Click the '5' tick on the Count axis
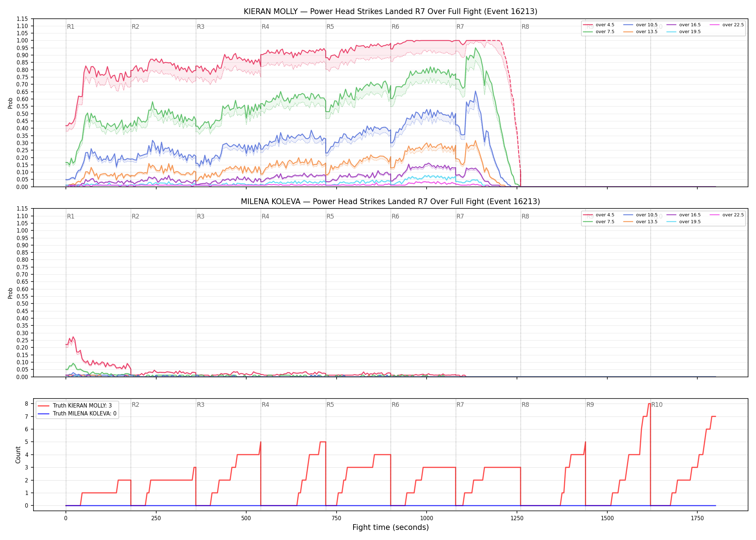The width and height of the screenshot is (756, 540). pyautogui.click(x=27, y=442)
